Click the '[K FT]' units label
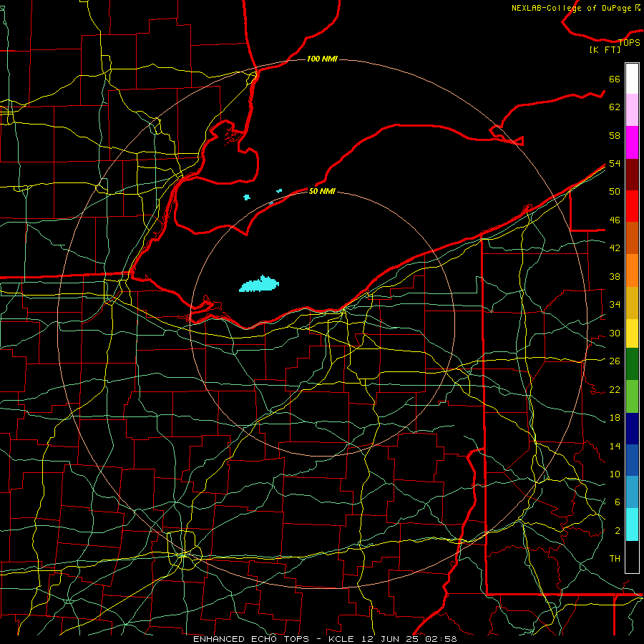Screen dimensions: 644x644 pos(605,50)
